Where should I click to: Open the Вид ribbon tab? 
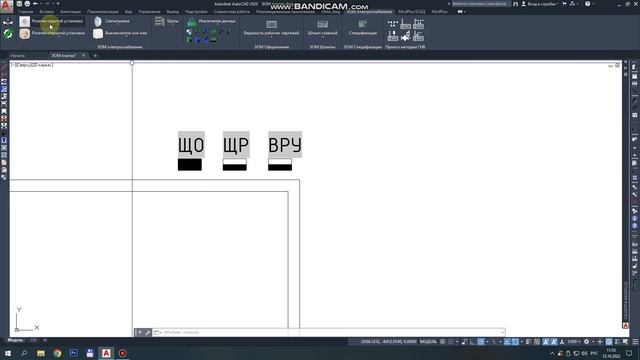point(128,12)
